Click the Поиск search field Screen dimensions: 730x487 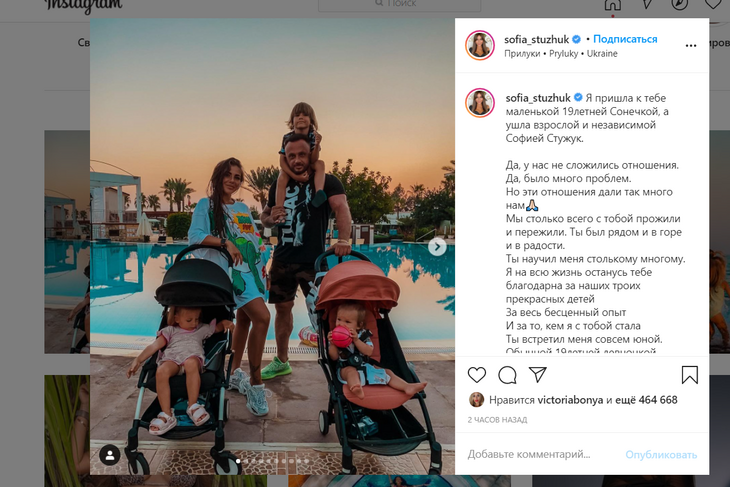pyautogui.click(x=399, y=4)
